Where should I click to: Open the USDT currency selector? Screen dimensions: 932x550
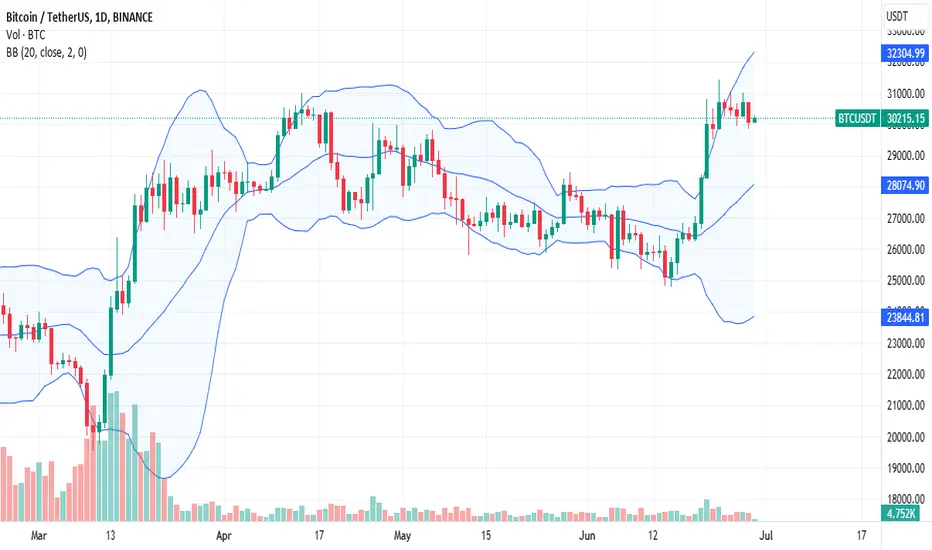pos(897,17)
